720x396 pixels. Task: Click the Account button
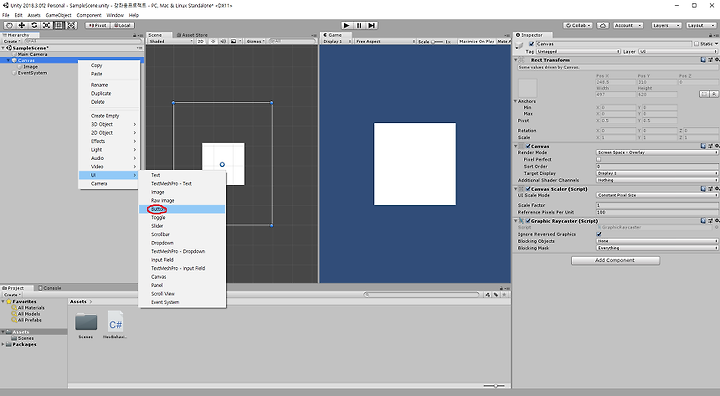[x=628, y=25]
